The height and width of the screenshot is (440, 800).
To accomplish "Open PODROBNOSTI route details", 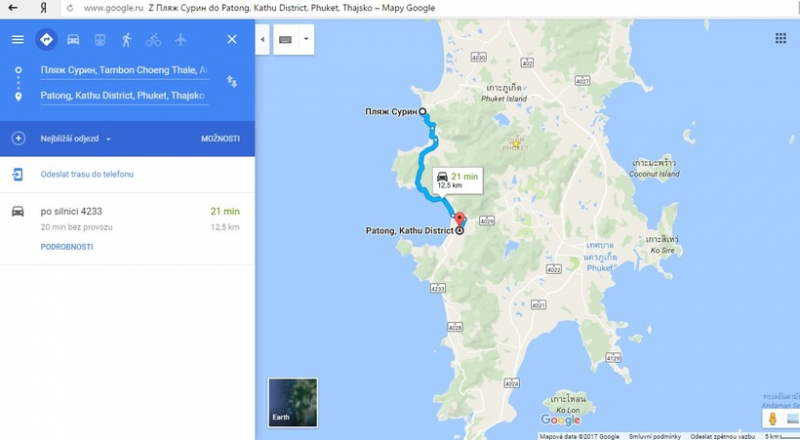I will 67,247.
